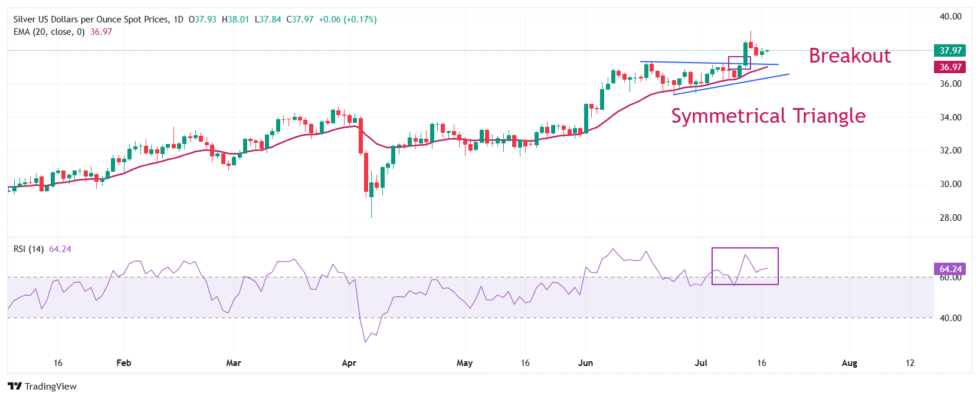Click the red 36.97 EMA price tag
Viewport: 980px width, 399px height.
(x=950, y=67)
